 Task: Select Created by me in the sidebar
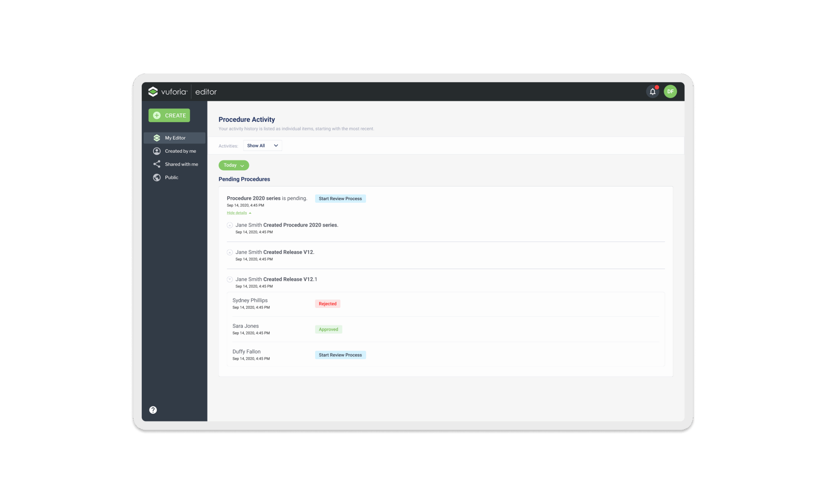click(180, 151)
